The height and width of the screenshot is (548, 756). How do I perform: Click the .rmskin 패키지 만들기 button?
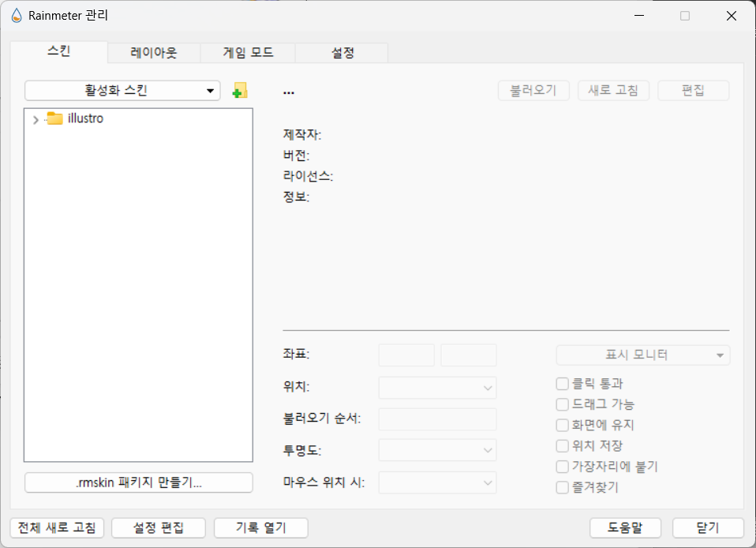point(139,482)
